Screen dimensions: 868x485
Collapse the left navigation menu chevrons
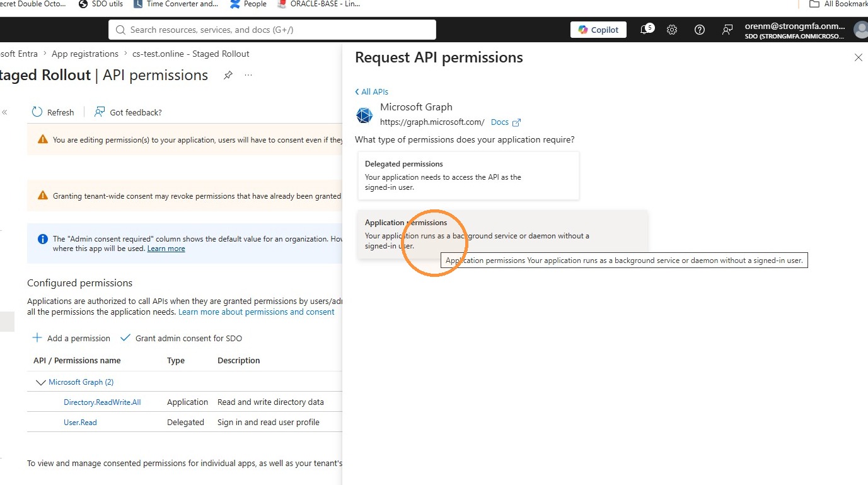point(4,112)
